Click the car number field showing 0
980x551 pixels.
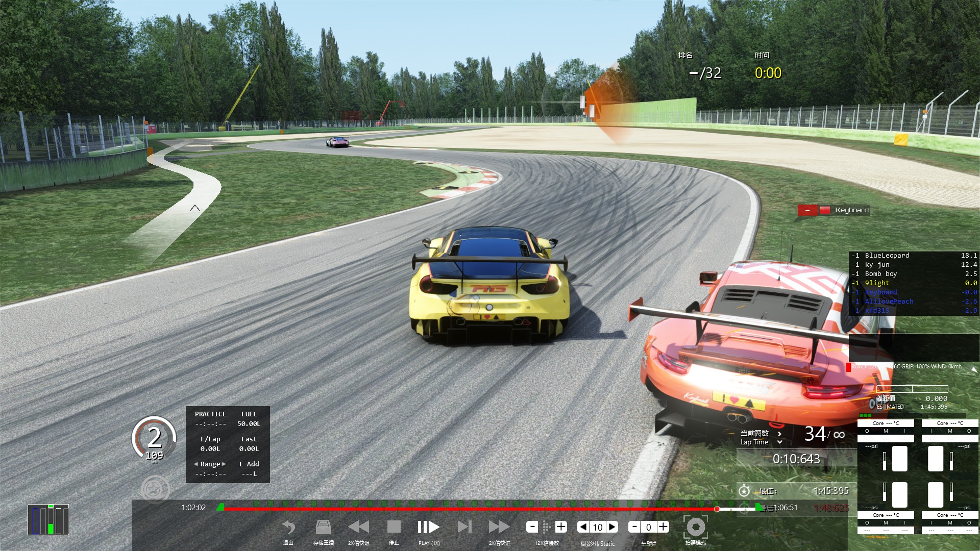click(648, 527)
